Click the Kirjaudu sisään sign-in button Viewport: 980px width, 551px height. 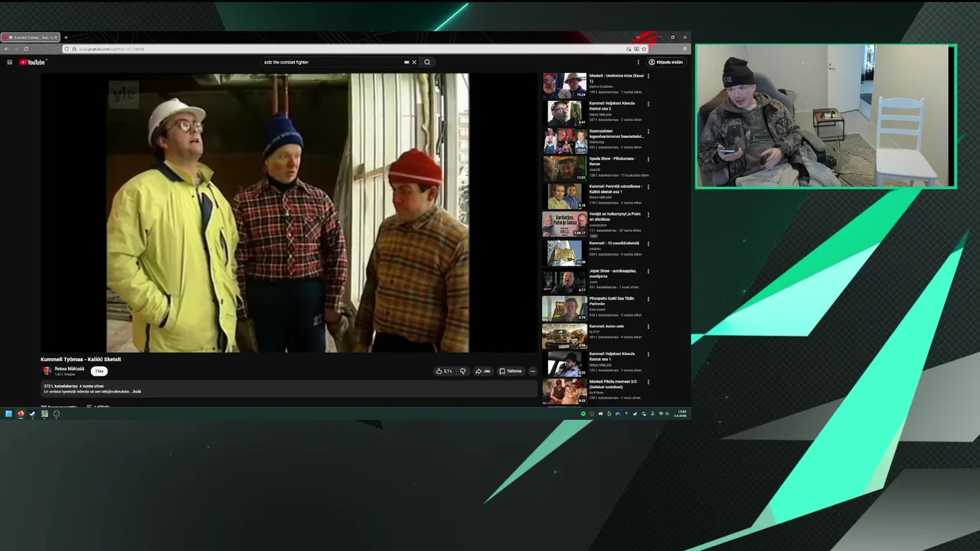tap(666, 62)
